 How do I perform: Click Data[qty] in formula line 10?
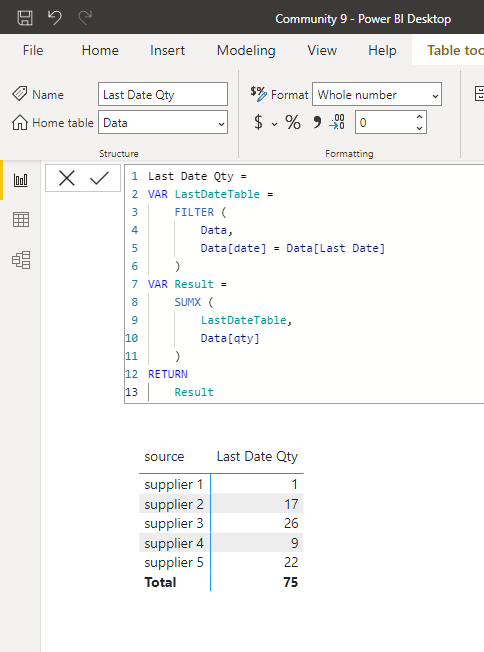[x=230, y=338]
